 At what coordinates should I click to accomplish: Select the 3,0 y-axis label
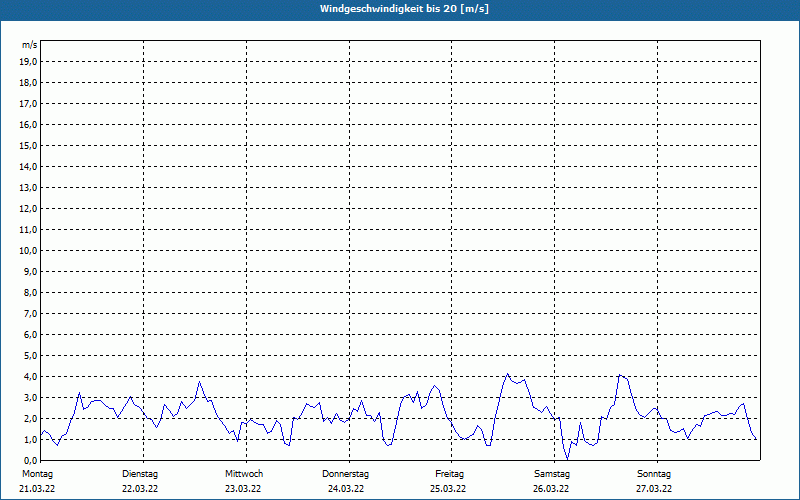[x=30, y=397]
